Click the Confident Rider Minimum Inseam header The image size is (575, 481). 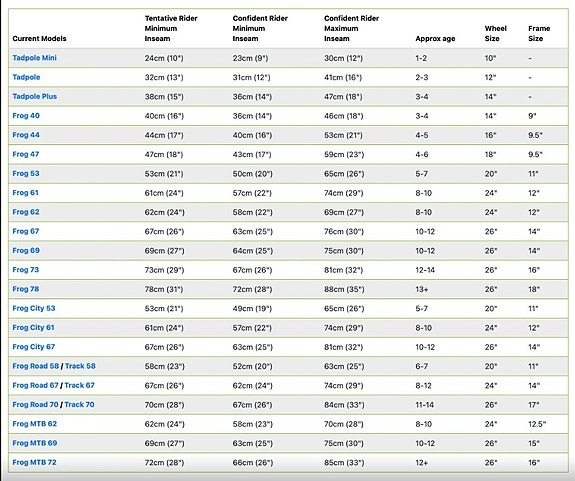click(260, 28)
